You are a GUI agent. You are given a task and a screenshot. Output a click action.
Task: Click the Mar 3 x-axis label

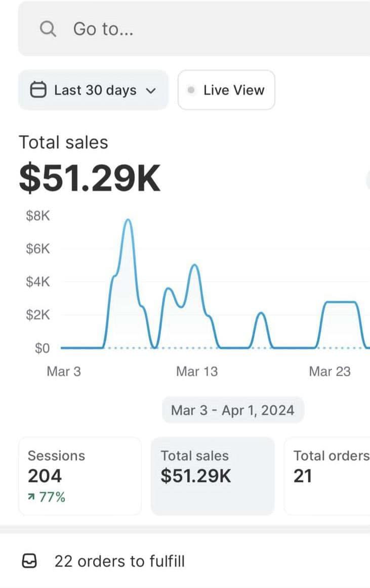[64, 371]
